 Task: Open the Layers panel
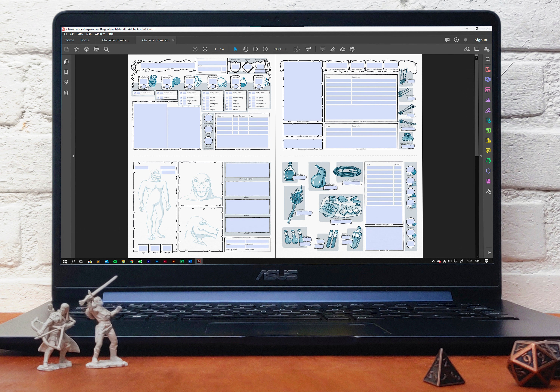pos(66,93)
